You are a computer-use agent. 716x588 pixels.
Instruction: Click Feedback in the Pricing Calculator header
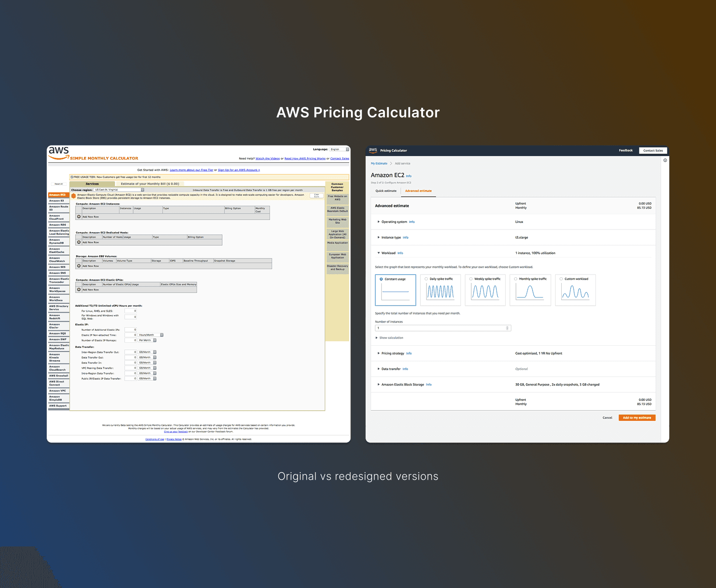625,151
